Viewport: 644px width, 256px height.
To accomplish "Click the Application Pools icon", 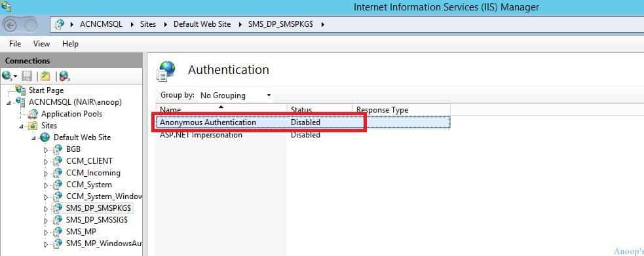I will [x=33, y=114].
